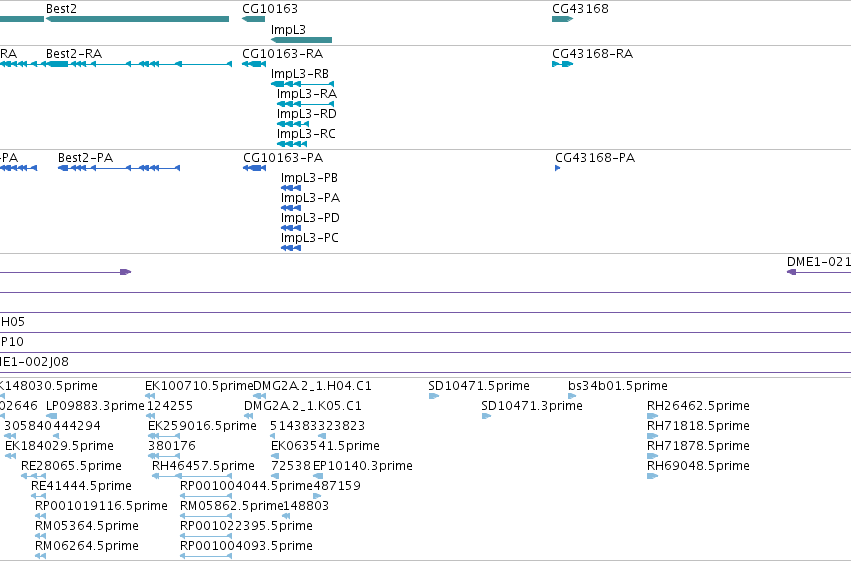Select the SD10471.3prime EST label
Viewport: 851px width, 561px height.
[x=532, y=406]
